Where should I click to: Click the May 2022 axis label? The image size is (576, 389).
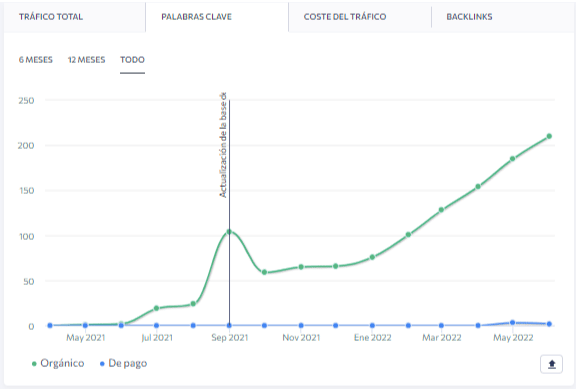(513, 338)
